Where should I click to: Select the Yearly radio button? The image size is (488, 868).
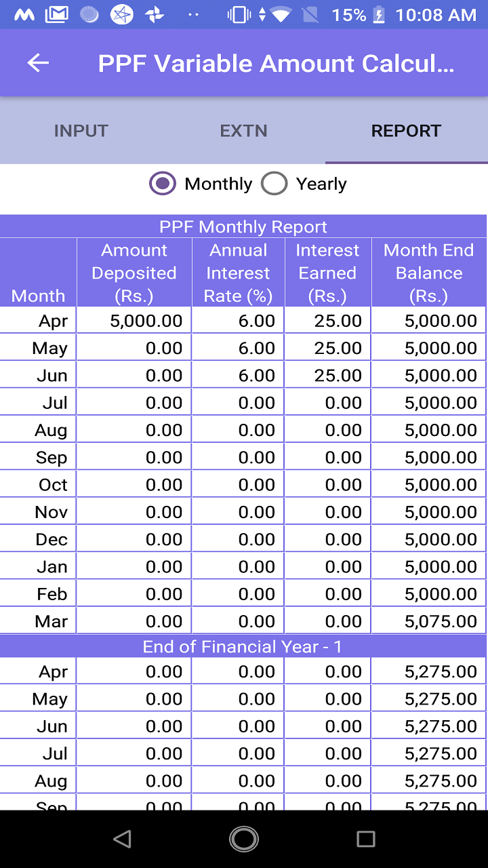274,183
